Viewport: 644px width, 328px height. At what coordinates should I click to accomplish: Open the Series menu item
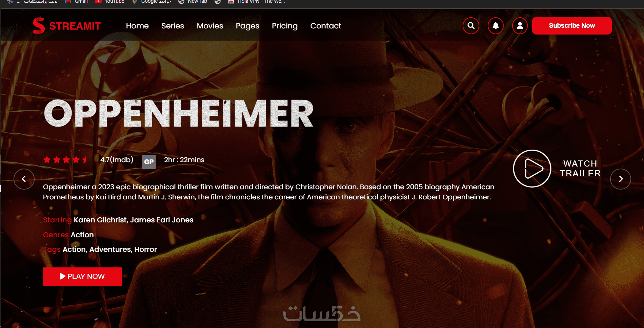pos(173,26)
